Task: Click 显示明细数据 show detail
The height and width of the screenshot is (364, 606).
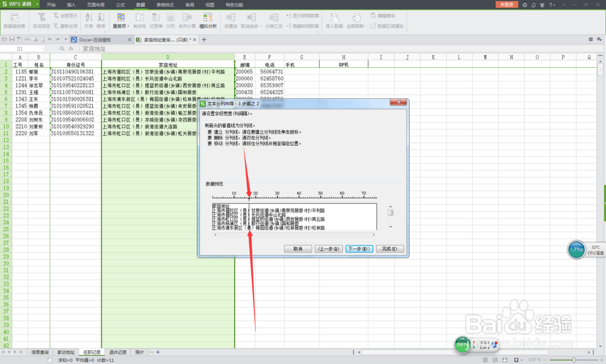Action: [302, 16]
